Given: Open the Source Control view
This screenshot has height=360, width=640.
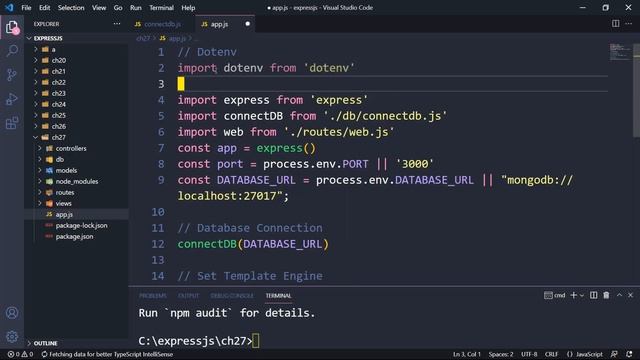Looking at the screenshot, I should click(x=12, y=75).
